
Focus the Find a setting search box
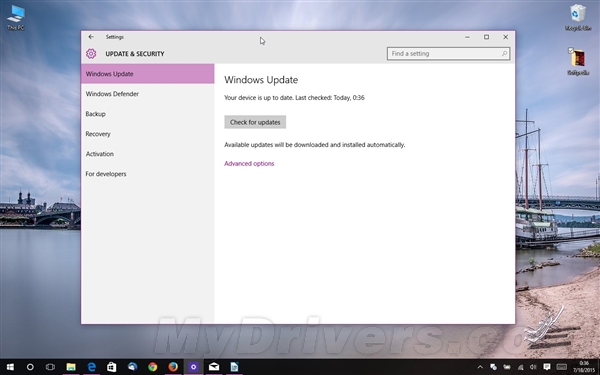point(448,54)
